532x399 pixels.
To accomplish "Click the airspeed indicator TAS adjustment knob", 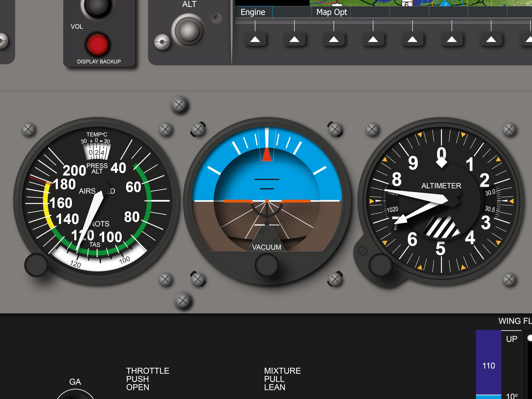I will click(x=36, y=265).
